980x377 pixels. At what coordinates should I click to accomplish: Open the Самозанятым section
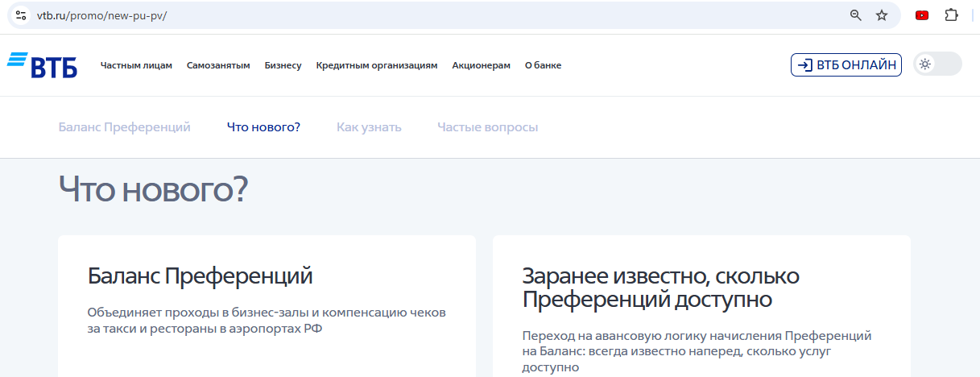[x=218, y=65]
